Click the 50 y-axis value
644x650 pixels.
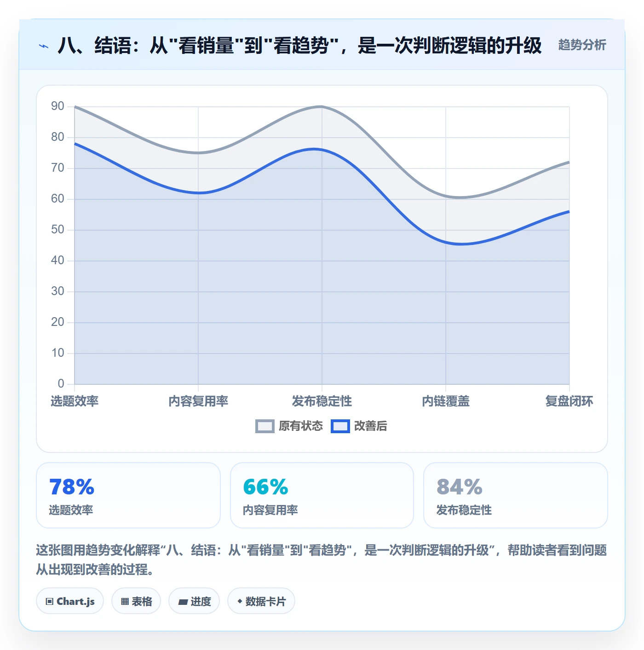point(57,230)
